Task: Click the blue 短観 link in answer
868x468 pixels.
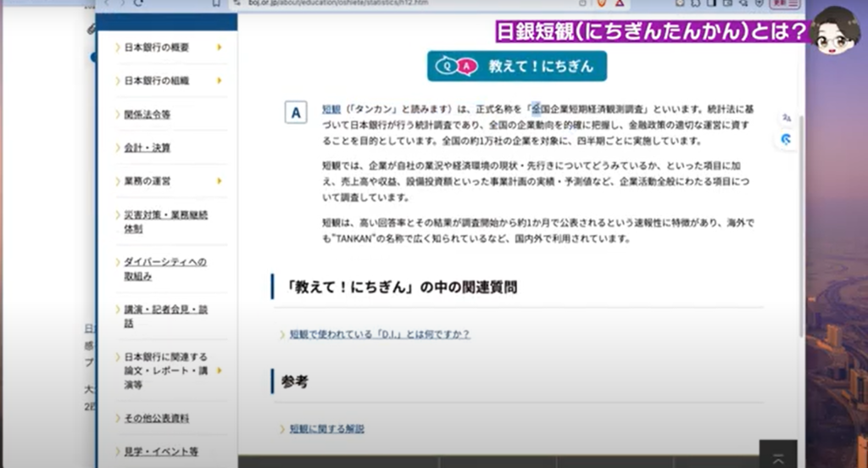Action: pyautogui.click(x=331, y=109)
